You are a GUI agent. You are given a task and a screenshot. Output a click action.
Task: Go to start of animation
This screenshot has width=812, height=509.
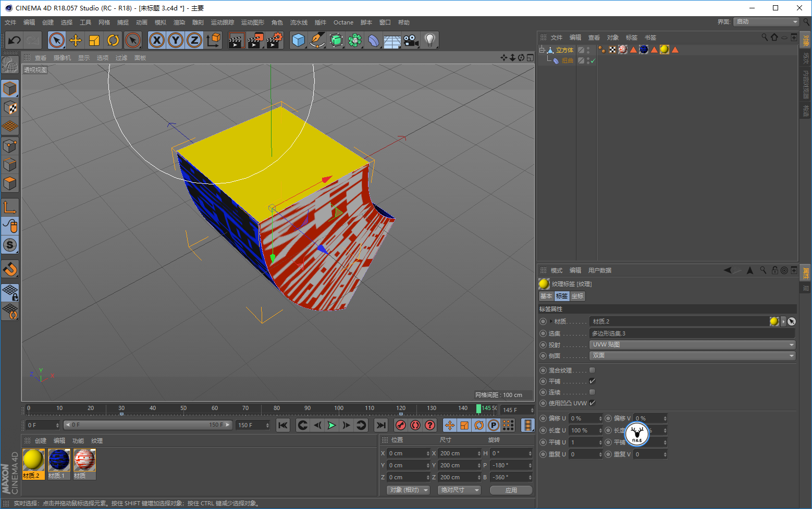pos(283,425)
